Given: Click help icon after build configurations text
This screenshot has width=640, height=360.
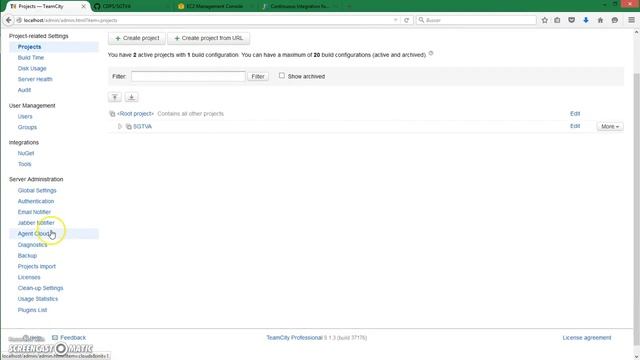Looking at the screenshot, I should tap(431, 53).
